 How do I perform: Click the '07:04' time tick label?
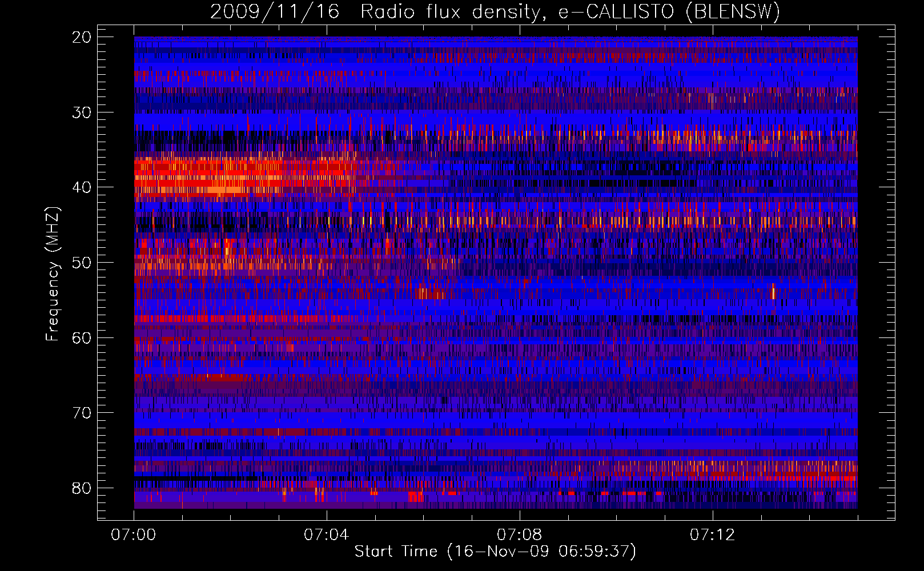coord(327,535)
